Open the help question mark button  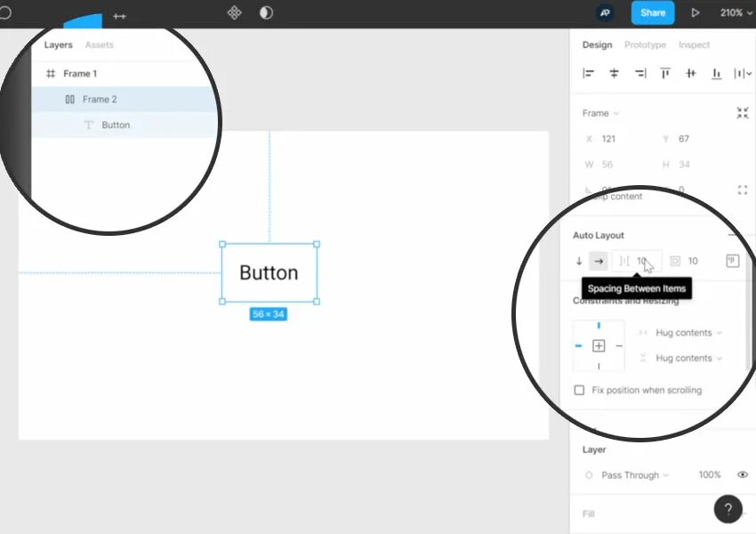728,509
